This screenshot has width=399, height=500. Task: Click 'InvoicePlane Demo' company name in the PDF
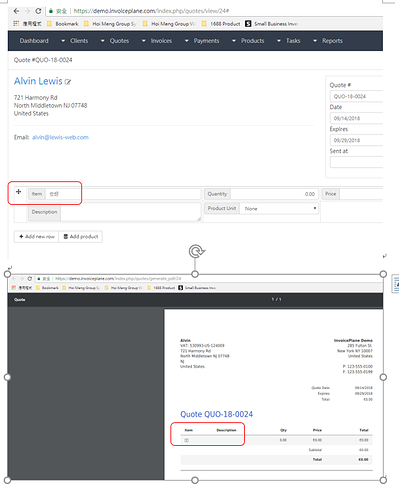pyautogui.click(x=353, y=340)
